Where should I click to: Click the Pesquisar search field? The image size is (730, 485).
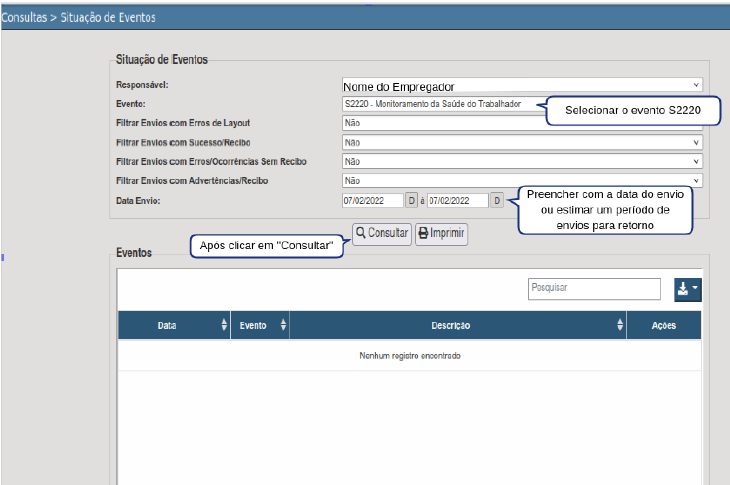click(x=594, y=289)
